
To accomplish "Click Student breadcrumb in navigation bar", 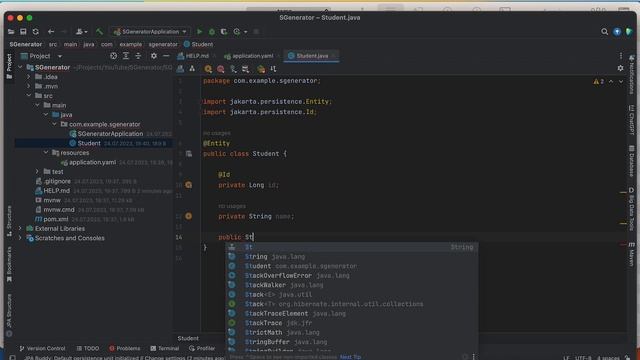I will 198,44.
